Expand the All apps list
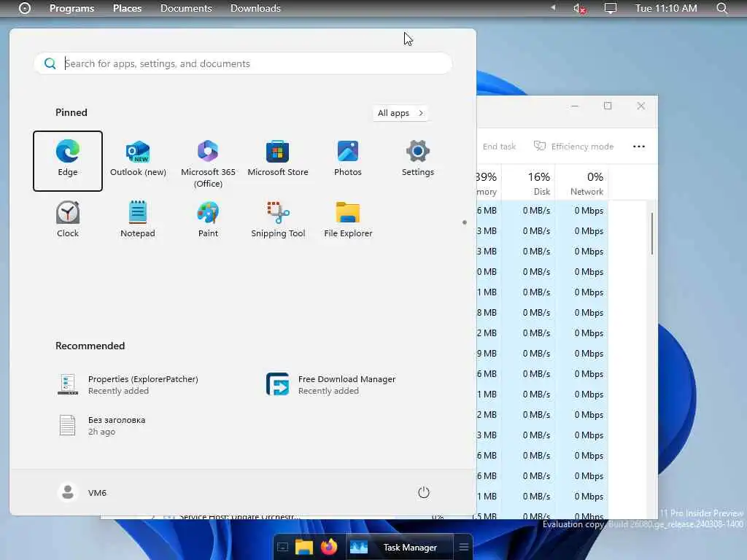The image size is (747, 560). [400, 113]
